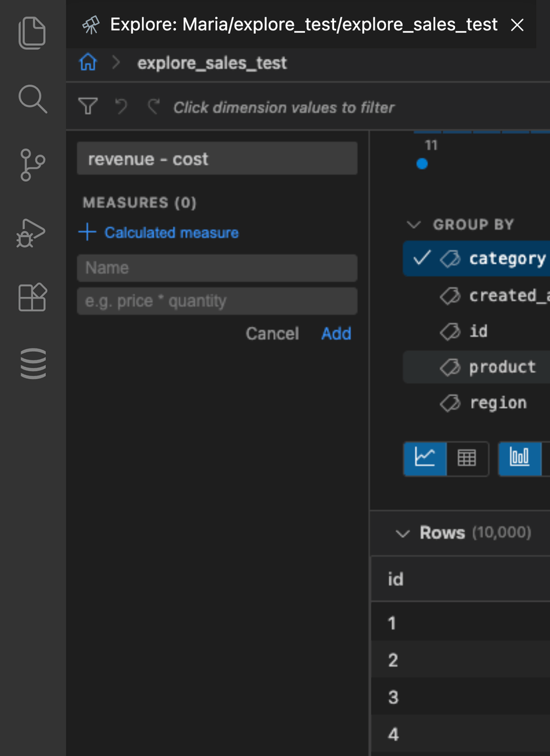Click the measure Name input field

point(217,267)
